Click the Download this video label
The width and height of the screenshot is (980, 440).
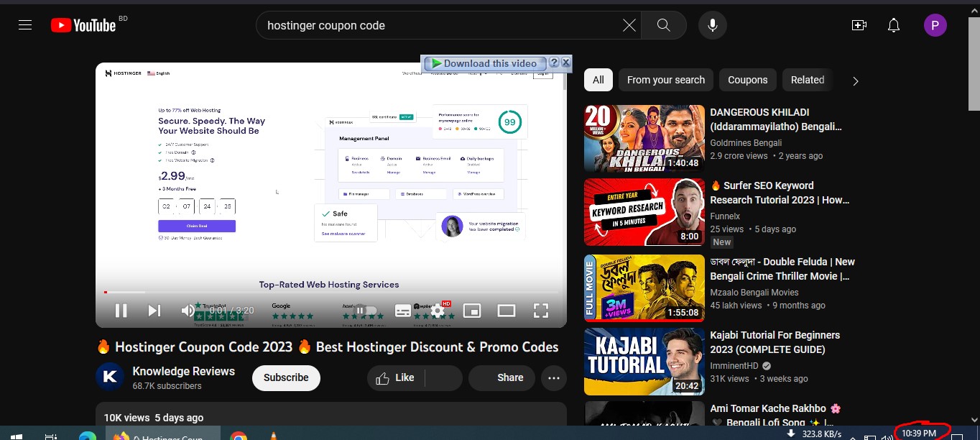click(490, 63)
